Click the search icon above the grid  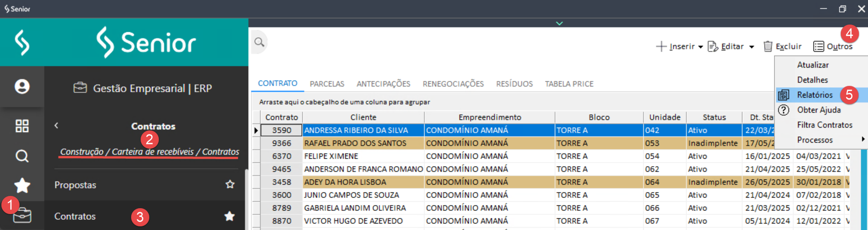pyautogui.click(x=259, y=42)
